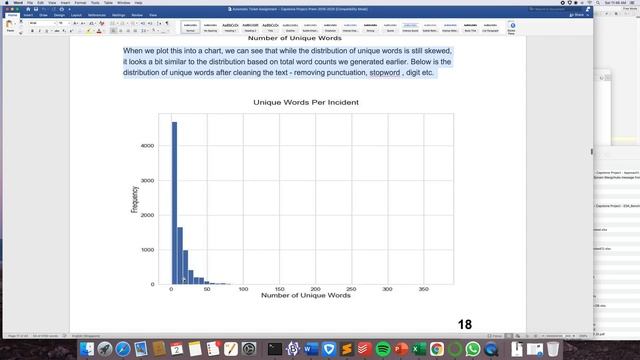Switch to the Insert ribbon tab
This screenshot has width=640, height=360.
pos(28,15)
